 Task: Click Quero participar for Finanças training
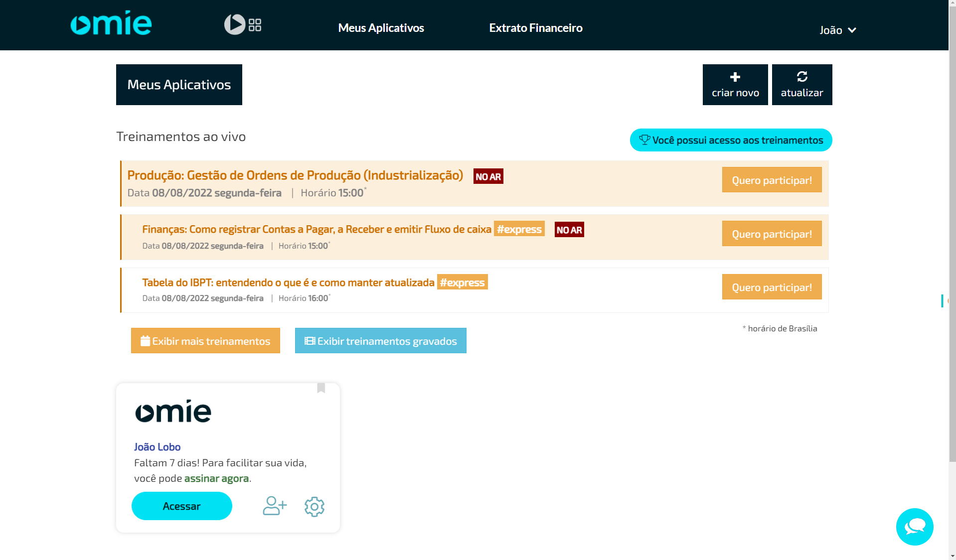(x=771, y=233)
